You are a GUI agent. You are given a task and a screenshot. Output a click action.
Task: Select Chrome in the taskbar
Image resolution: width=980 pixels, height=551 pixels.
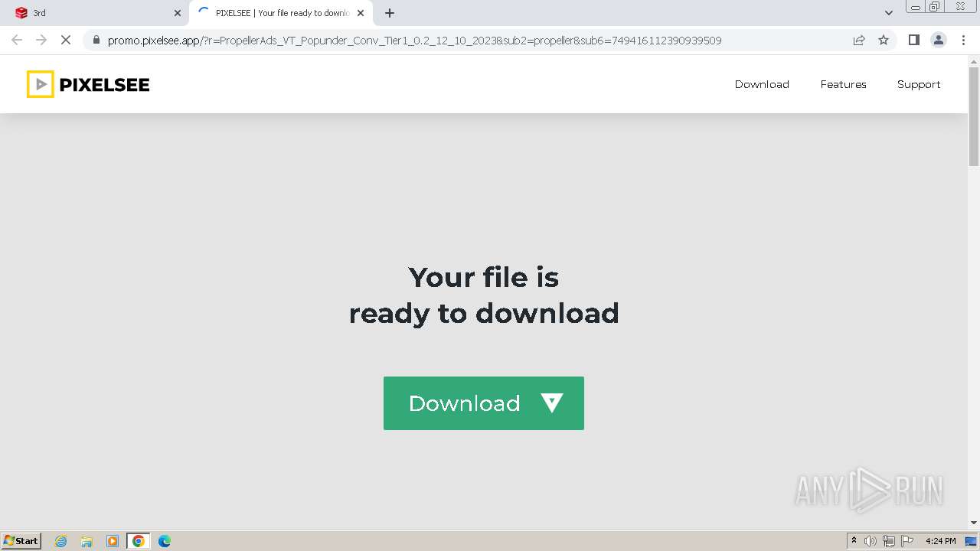(139, 541)
